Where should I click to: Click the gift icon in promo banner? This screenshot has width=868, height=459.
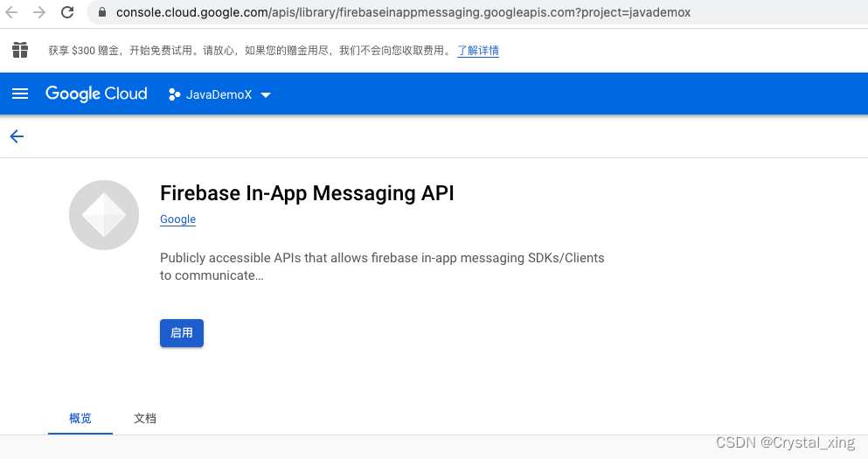20,51
